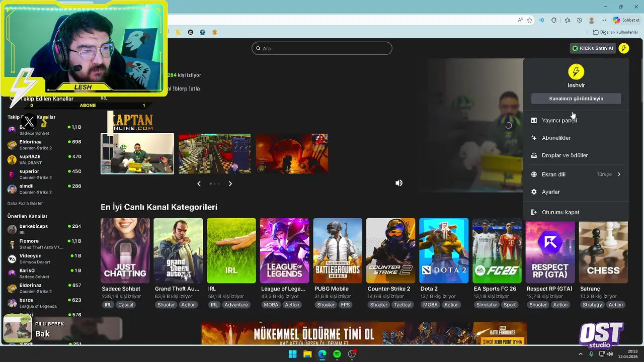The width and height of the screenshot is (644, 362).
Task: Open the Sadece Sohbet category card
Action: [x=125, y=250]
